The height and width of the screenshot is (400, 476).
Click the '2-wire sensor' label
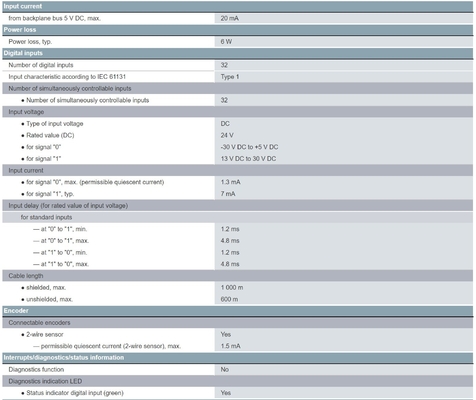click(x=45, y=334)
